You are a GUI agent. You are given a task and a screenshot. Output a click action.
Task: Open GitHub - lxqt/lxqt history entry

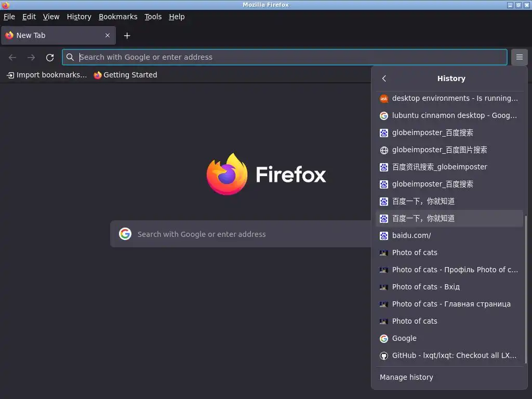tap(449, 355)
